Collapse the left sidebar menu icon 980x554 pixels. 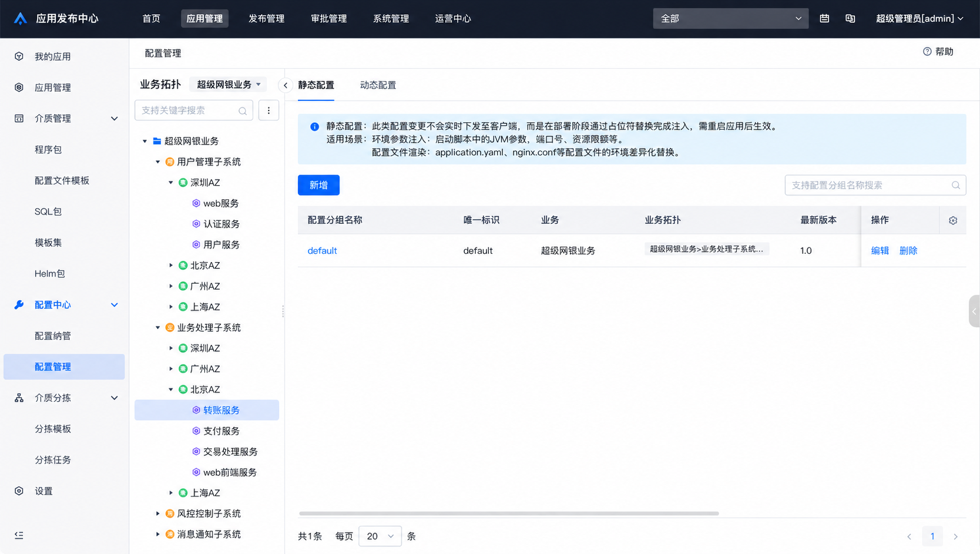[19, 535]
